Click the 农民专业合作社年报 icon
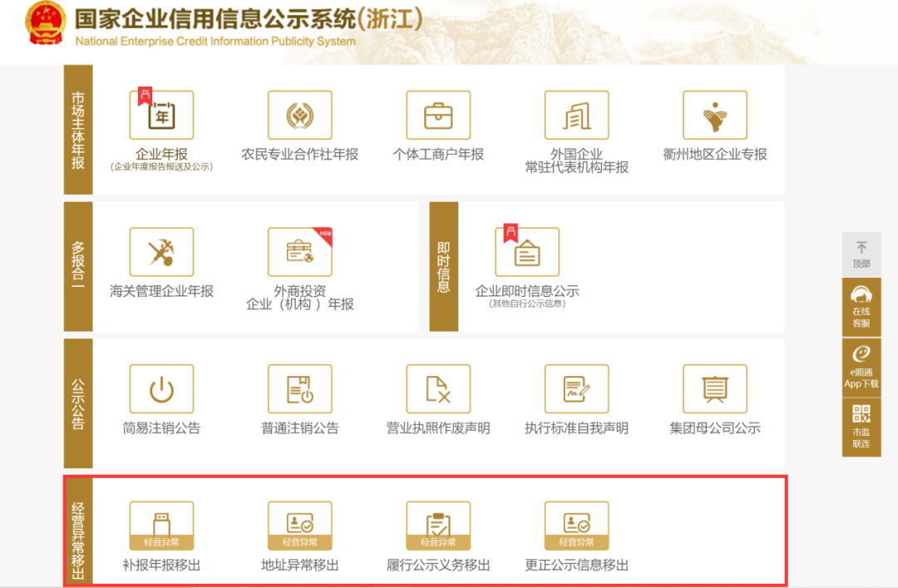Viewport: 898px width, 588px height. [299, 116]
